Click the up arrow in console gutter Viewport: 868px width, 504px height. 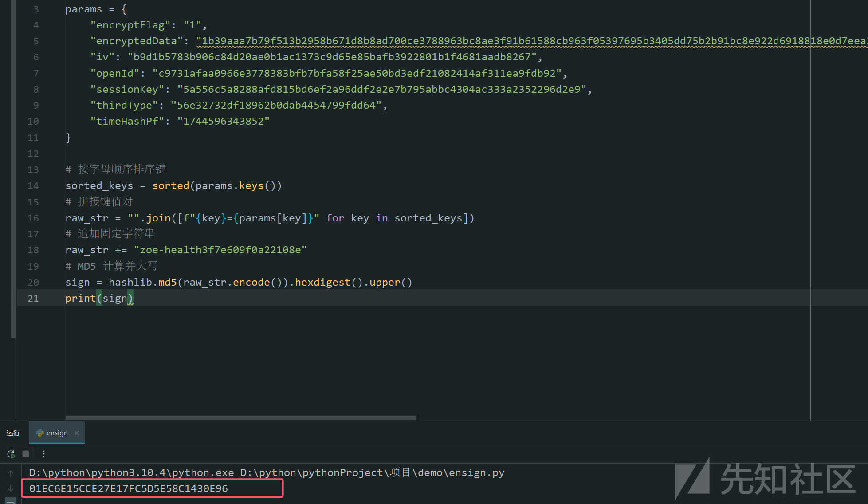11,473
